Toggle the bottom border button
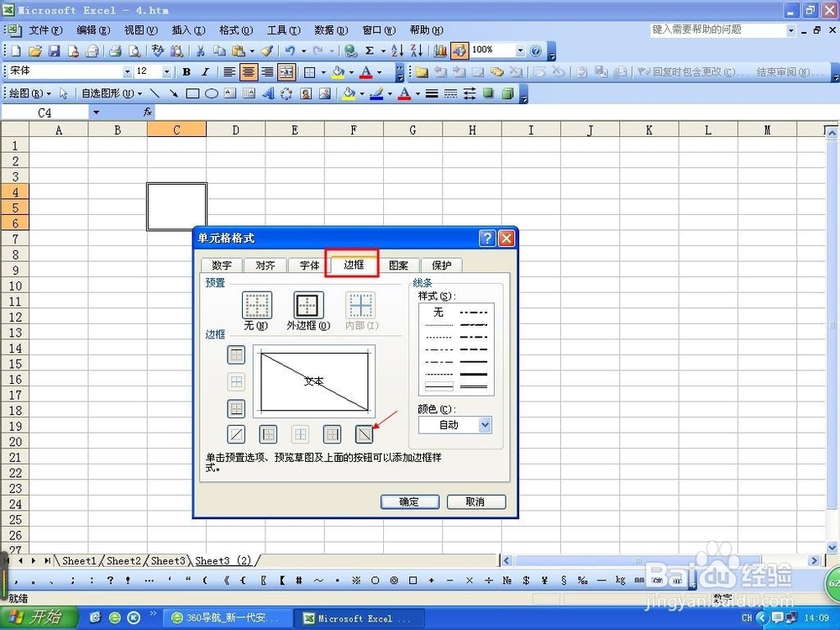The image size is (840, 630). [x=236, y=408]
